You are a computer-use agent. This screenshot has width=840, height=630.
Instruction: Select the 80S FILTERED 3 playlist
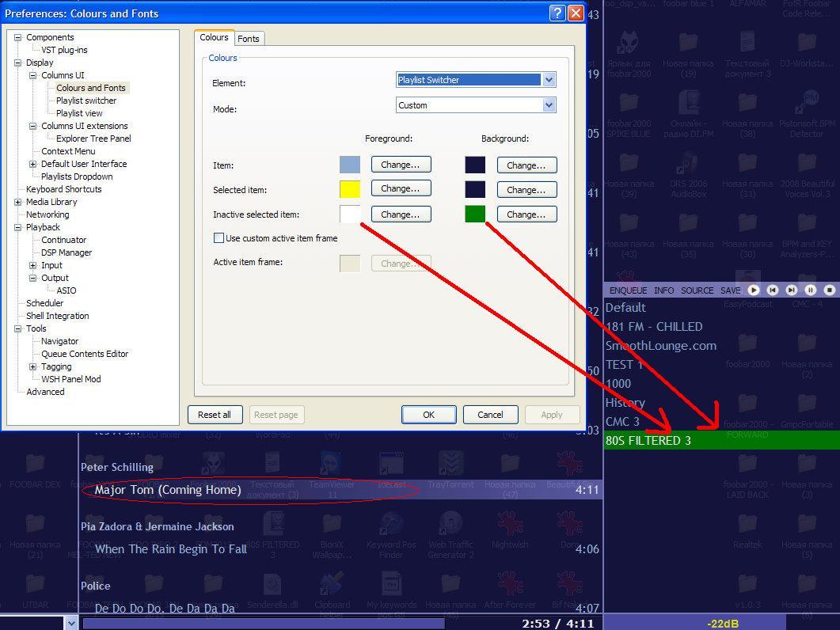click(x=721, y=440)
